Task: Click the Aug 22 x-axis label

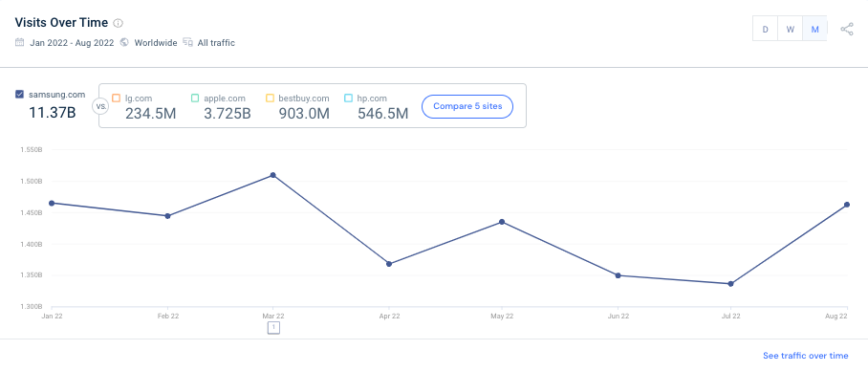Action: [x=837, y=317]
